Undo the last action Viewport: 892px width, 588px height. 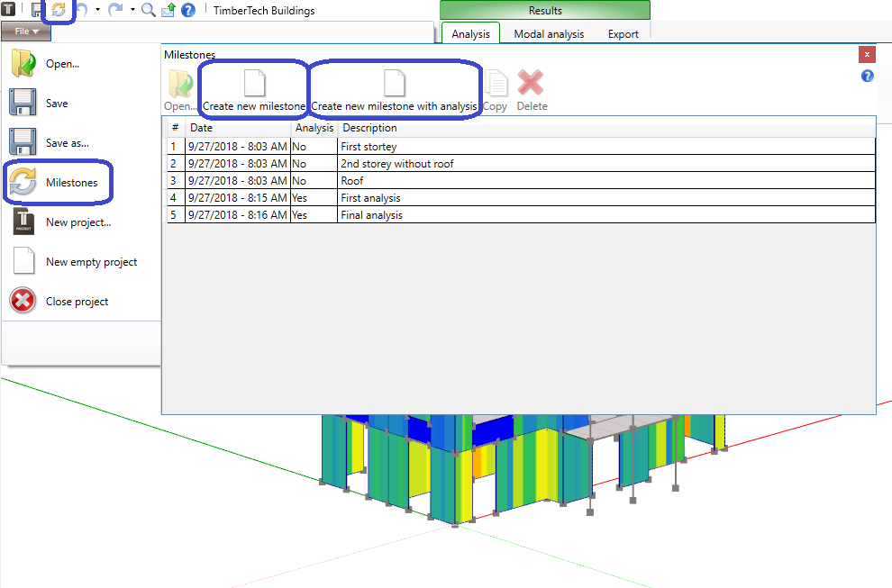pos(81,10)
